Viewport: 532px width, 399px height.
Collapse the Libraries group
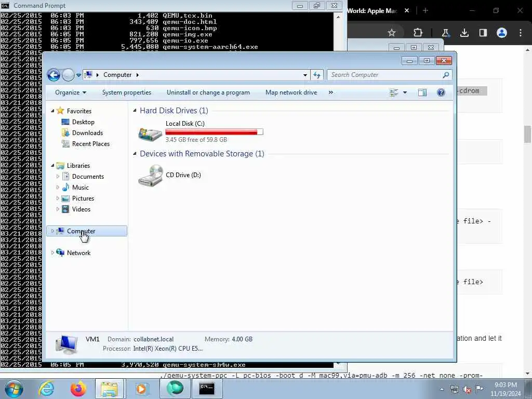(52, 166)
